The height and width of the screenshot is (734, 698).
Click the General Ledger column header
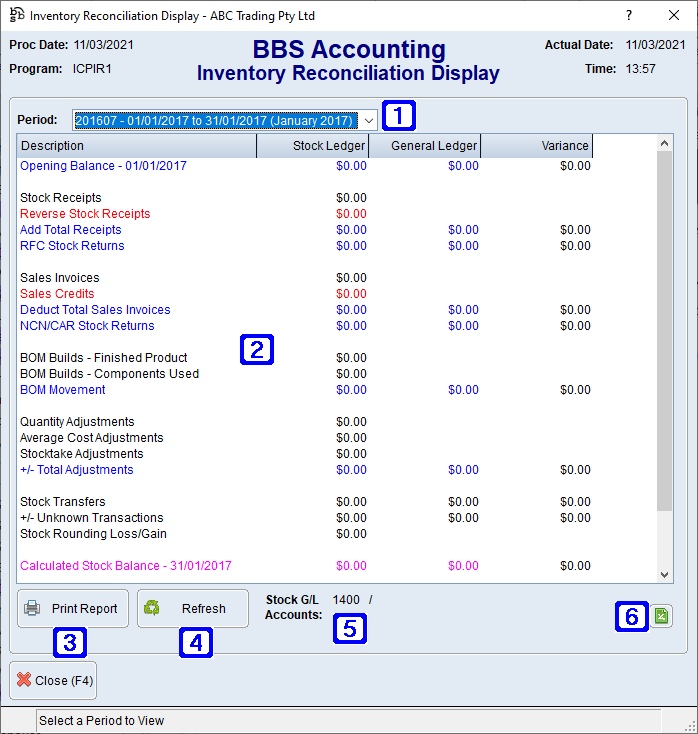tap(424, 146)
